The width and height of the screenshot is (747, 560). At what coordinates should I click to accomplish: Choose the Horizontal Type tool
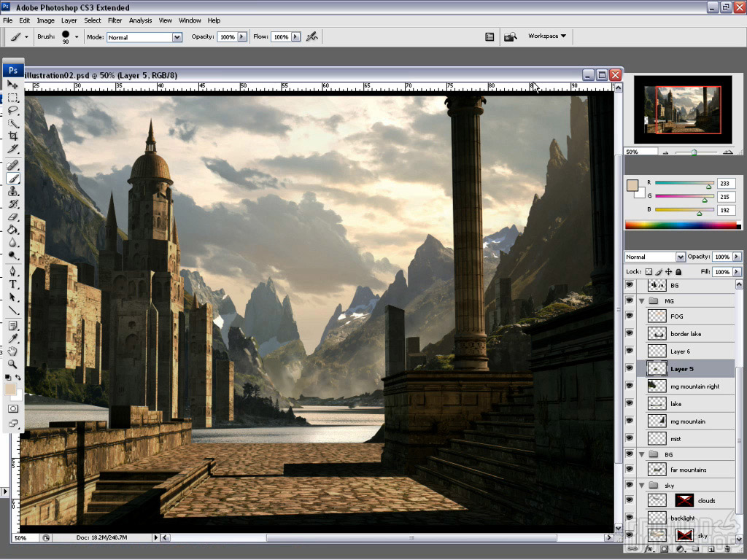click(13, 284)
